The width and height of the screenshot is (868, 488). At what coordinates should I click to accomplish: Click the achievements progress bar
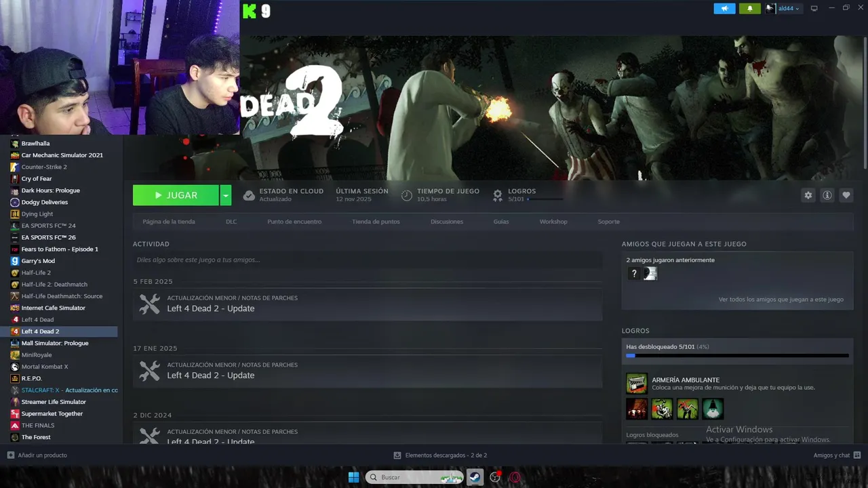point(737,355)
